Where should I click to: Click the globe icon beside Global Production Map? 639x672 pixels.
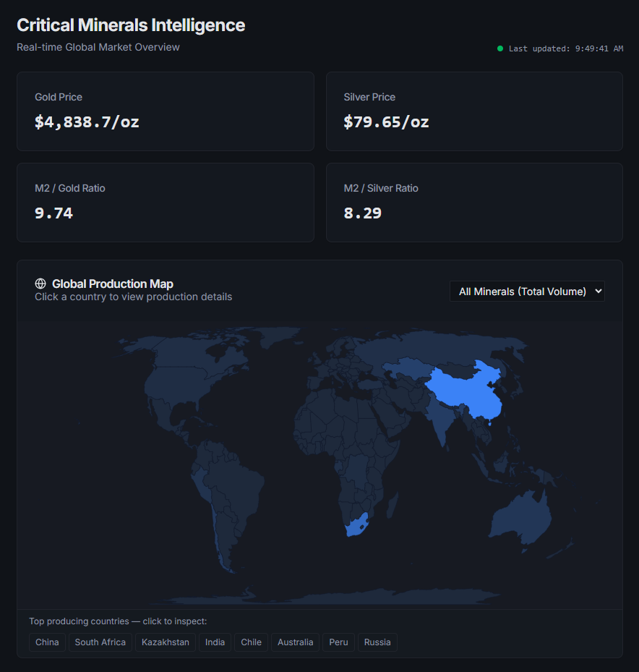(40, 284)
